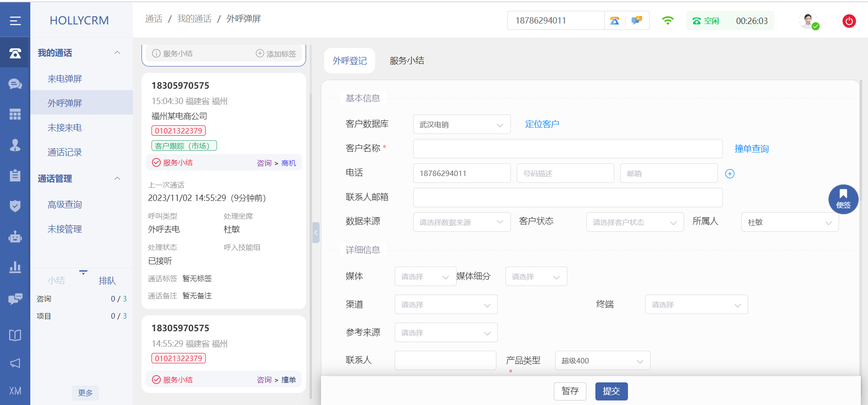Open the 便签 sticky note floating button
This screenshot has width=868, height=405.
click(x=843, y=199)
